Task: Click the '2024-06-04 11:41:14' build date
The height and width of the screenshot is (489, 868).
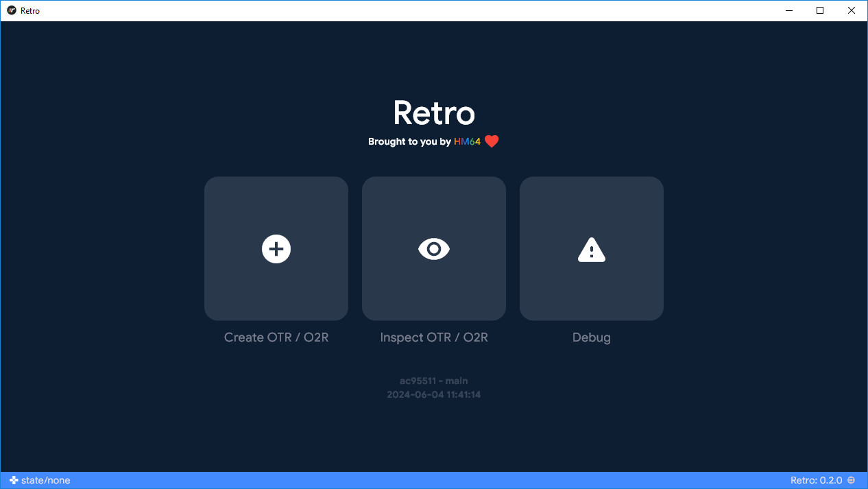Action: 434,394
